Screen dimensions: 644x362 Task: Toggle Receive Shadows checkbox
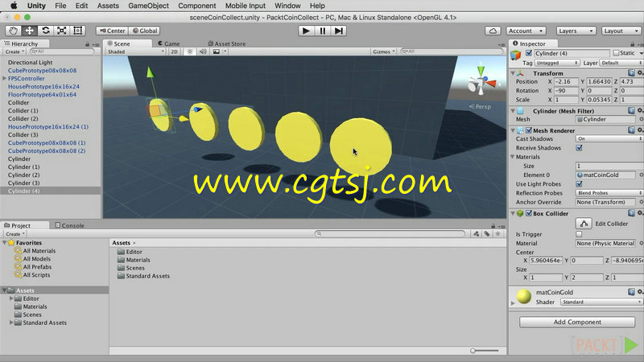point(579,148)
